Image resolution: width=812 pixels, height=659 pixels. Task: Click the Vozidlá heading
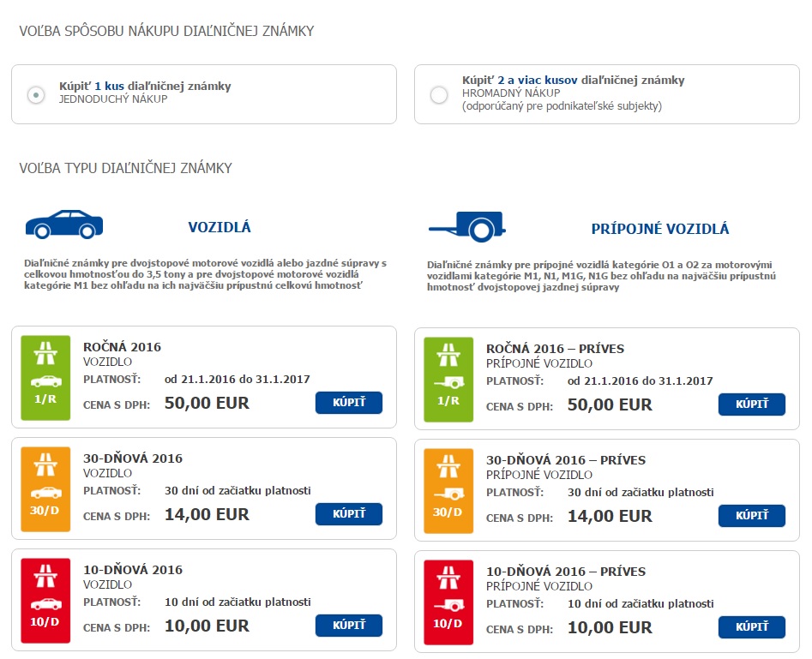220,227
